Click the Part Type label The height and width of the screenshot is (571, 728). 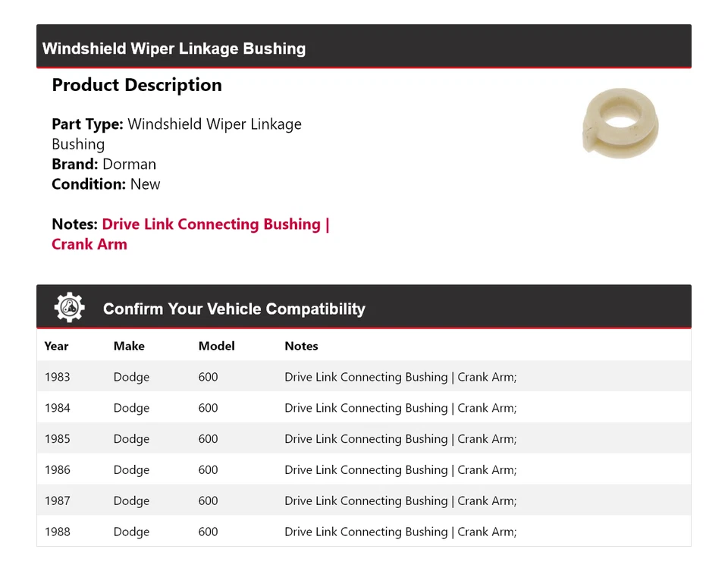[x=87, y=124]
